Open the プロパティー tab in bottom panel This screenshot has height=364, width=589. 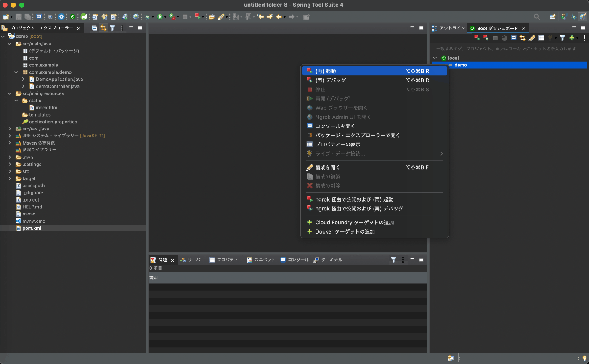(226, 260)
